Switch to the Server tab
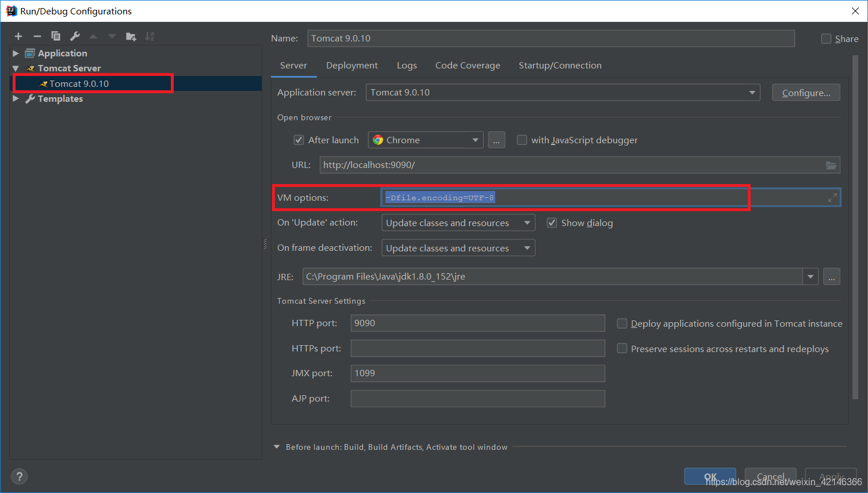This screenshot has height=493, width=868. pos(293,66)
